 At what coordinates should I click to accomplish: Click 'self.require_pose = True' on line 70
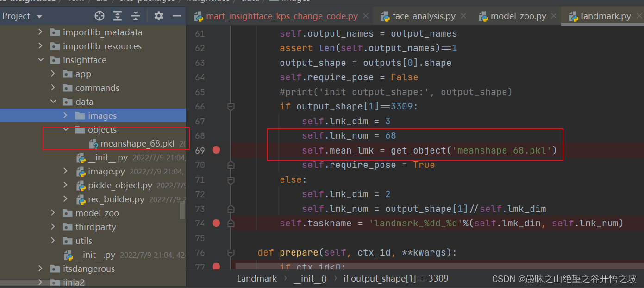coord(369,165)
